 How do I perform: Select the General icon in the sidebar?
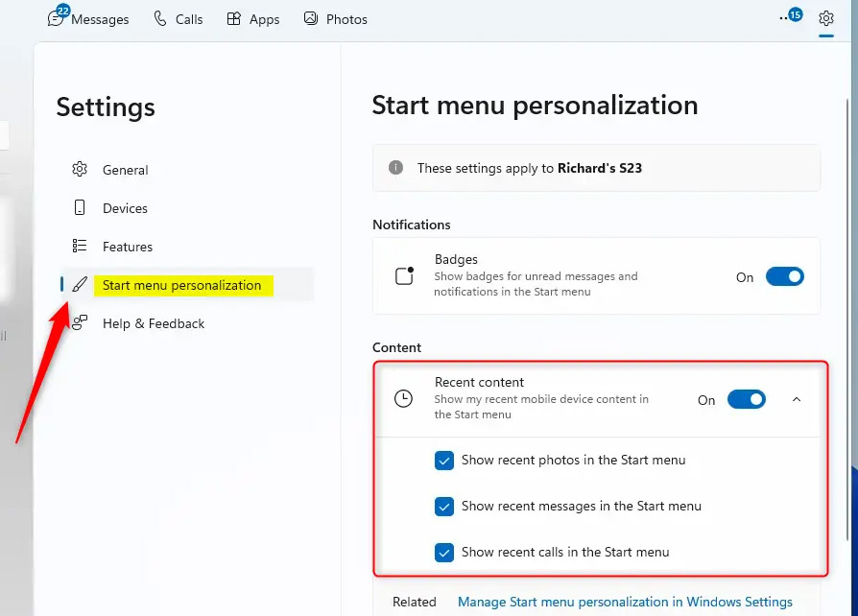click(80, 170)
